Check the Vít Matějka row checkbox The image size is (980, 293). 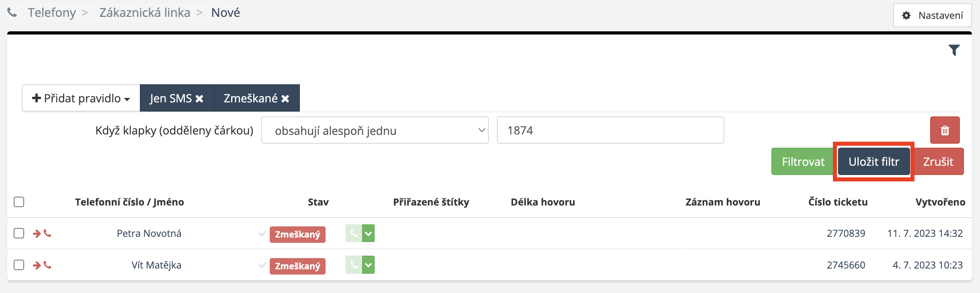click(x=19, y=265)
